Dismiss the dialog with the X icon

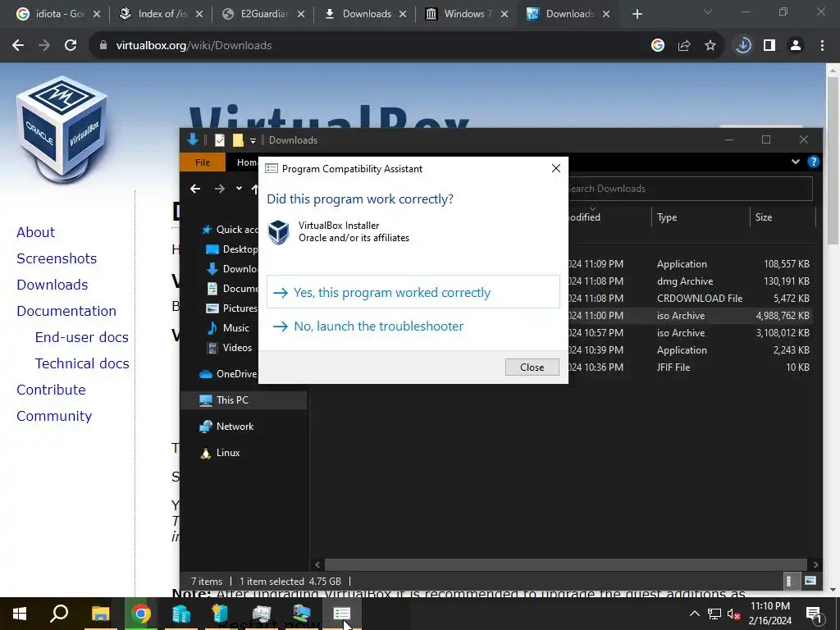[556, 168]
